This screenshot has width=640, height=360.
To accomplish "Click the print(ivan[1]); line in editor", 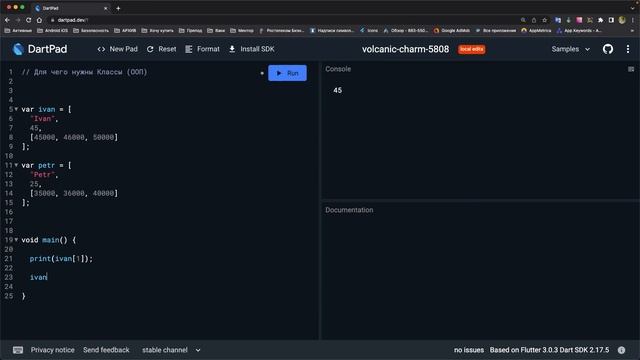I will (x=61, y=258).
